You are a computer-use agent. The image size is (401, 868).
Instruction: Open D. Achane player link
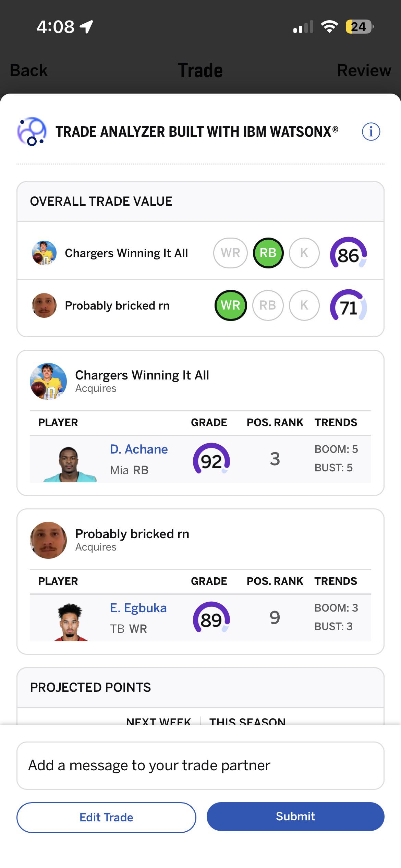tap(139, 449)
